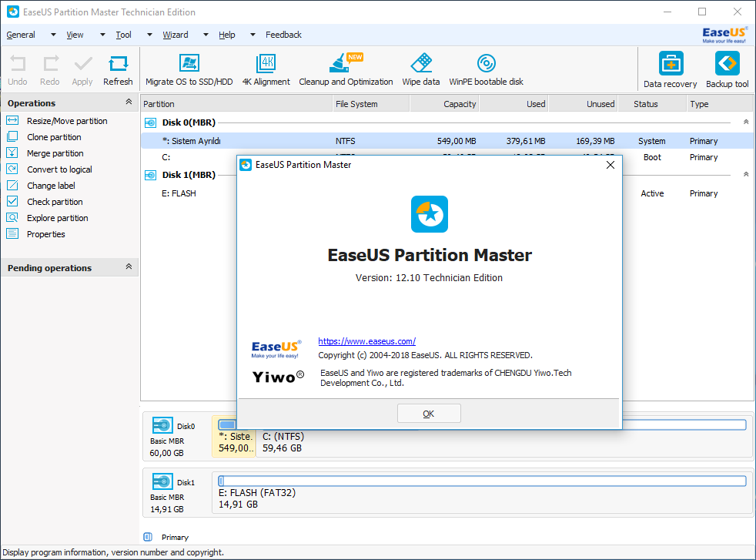Open Migrate OS to SSD/HDD
The image size is (756, 560).
(189, 70)
